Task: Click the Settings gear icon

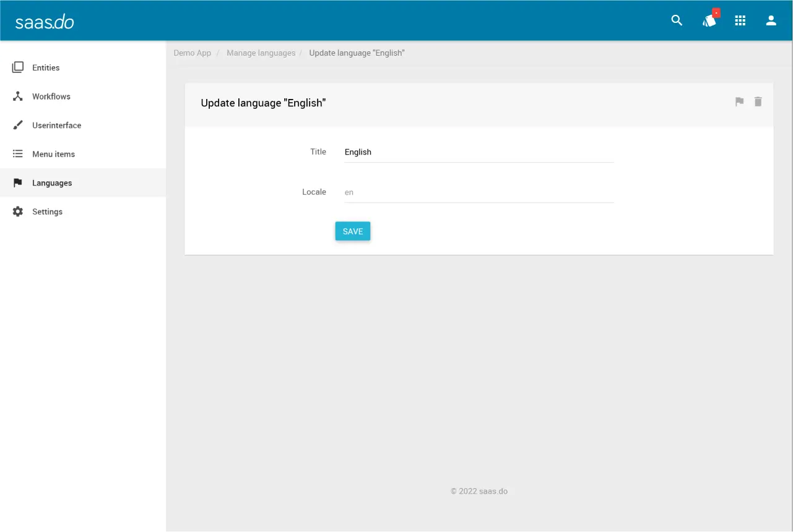Action: [x=18, y=212]
